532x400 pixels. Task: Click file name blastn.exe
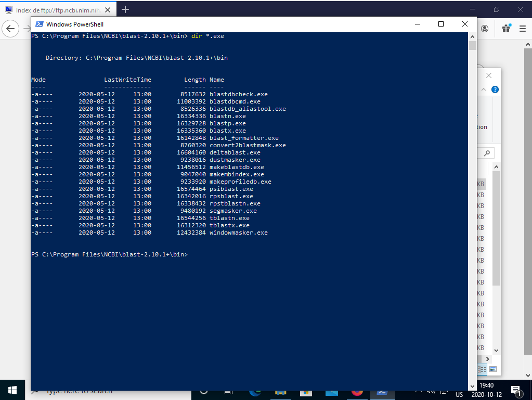pos(228,116)
